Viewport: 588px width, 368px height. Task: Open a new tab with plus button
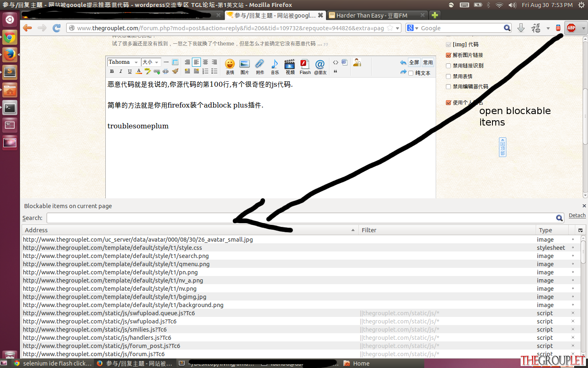point(435,15)
